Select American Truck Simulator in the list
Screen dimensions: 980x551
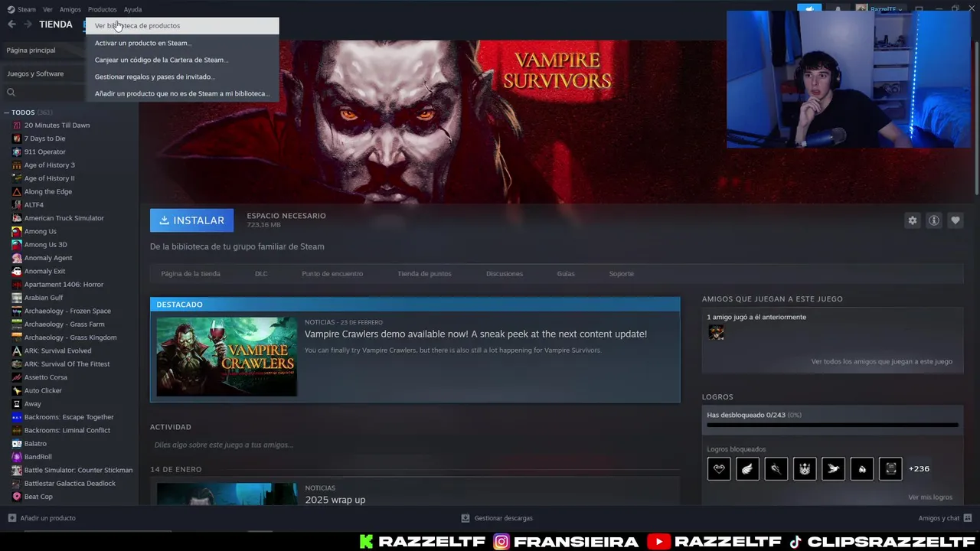[x=64, y=218]
